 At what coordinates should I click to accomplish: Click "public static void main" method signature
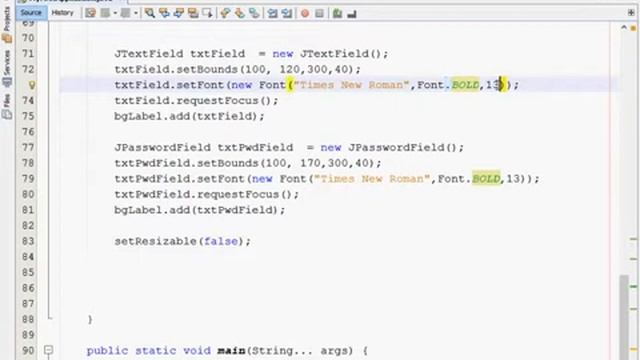tap(166, 351)
